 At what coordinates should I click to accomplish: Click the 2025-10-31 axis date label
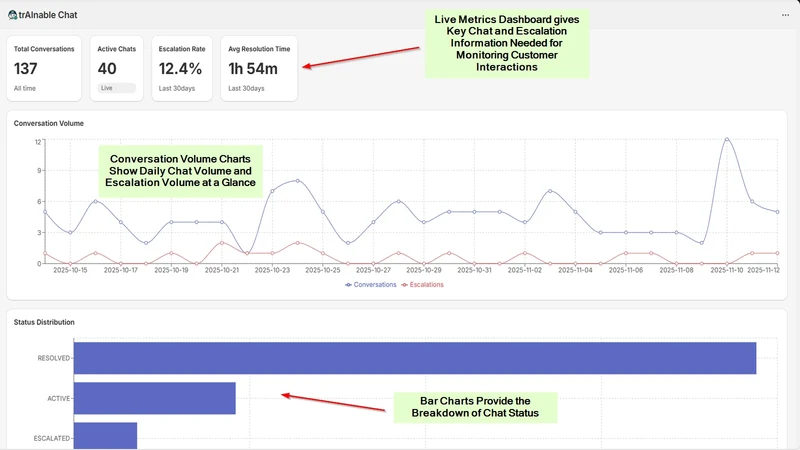[x=474, y=270]
